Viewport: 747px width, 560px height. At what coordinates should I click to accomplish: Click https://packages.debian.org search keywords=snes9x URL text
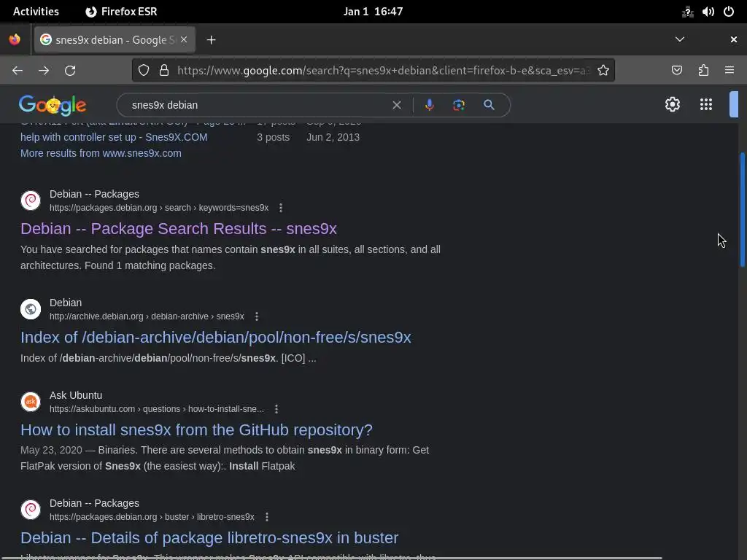tap(158, 208)
